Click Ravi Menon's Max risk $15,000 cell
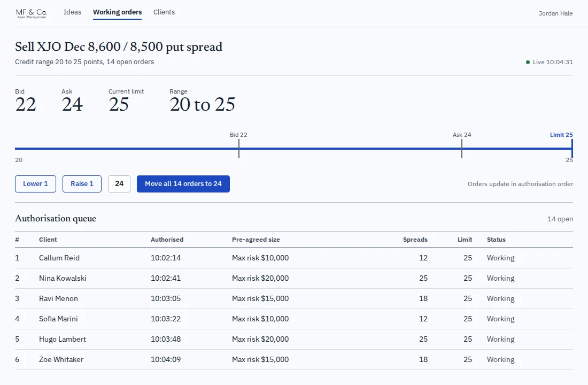 pos(260,299)
